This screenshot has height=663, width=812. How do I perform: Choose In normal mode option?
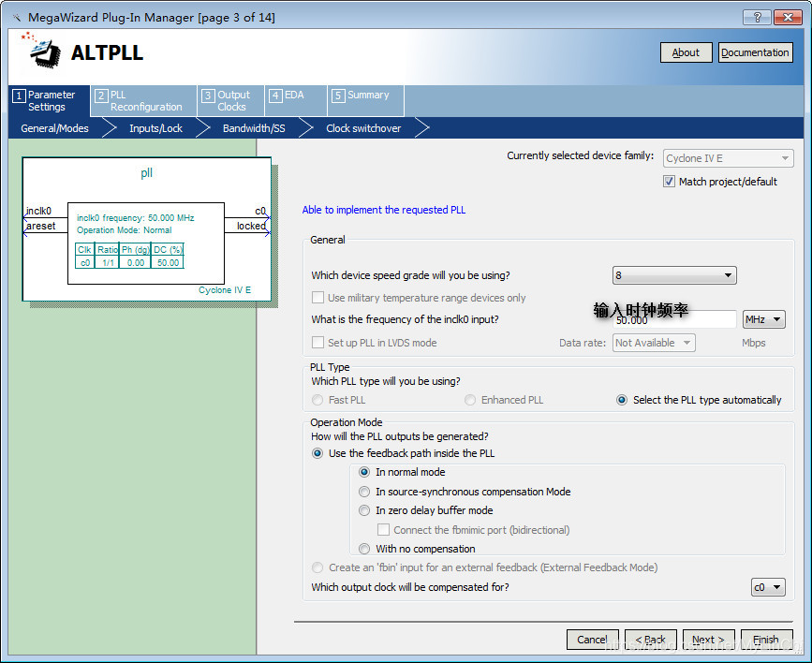click(364, 472)
